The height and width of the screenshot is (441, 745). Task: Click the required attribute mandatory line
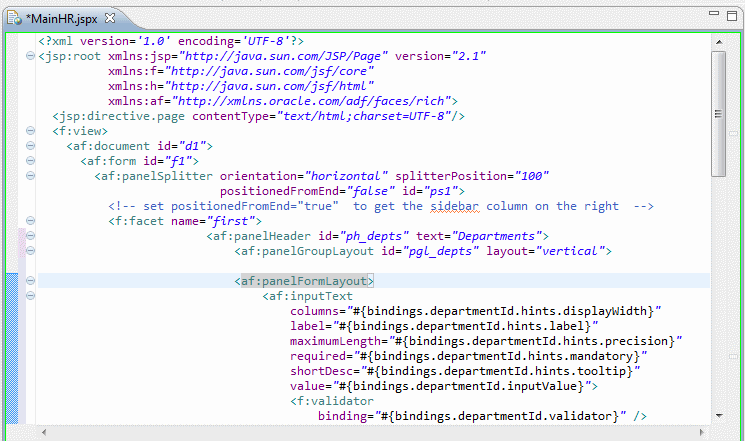pos(468,356)
